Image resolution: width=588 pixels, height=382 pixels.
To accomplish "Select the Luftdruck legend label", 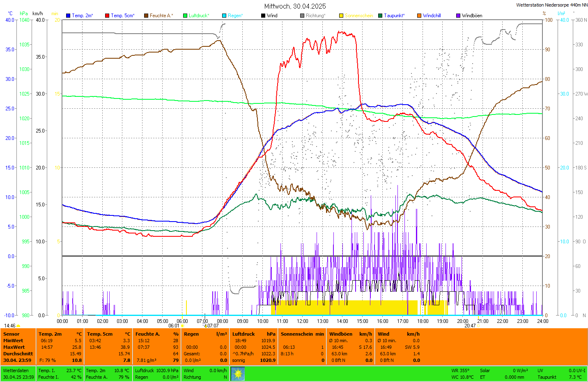I will (199, 16).
